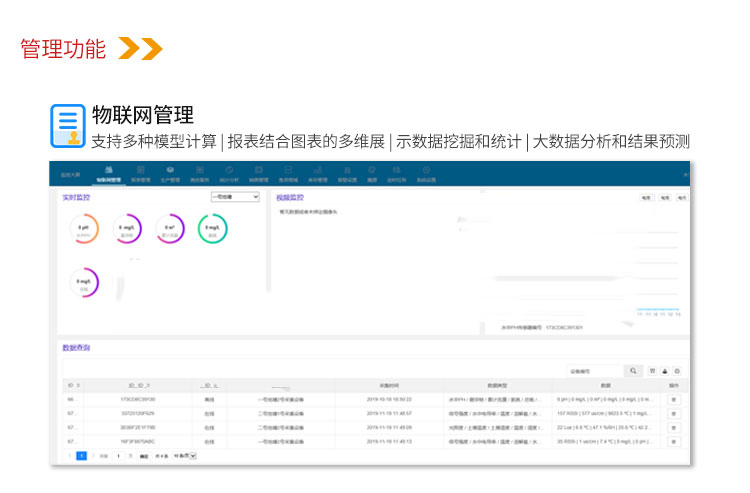Confirm page jump with 确定 button

tap(143, 456)
